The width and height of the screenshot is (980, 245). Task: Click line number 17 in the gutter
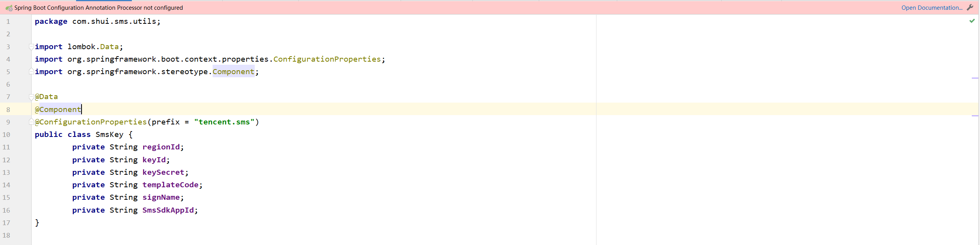[6, 223]
